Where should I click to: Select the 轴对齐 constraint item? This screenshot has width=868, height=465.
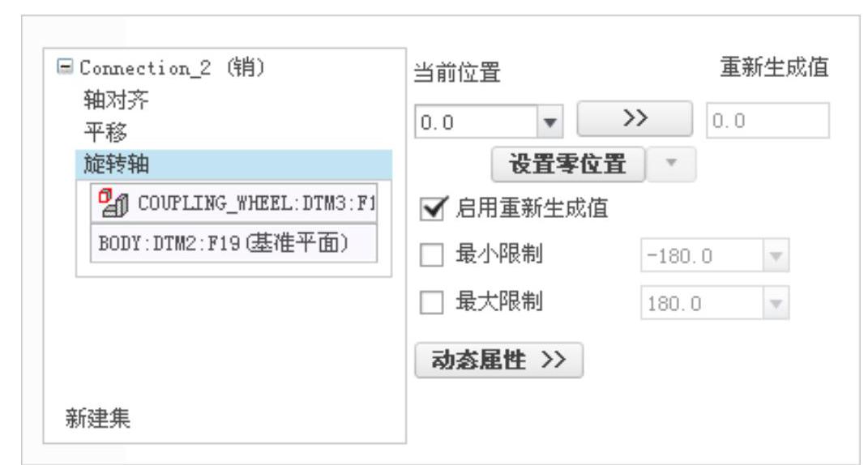point(116,100)
